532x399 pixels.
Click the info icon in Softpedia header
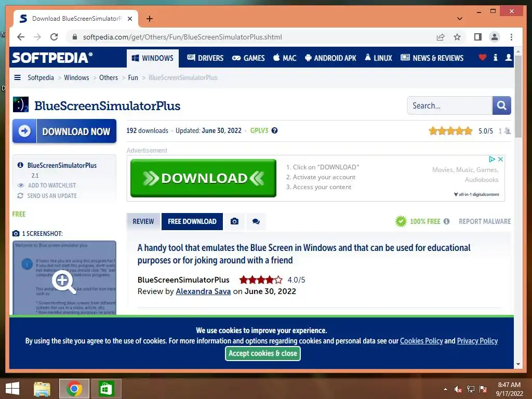[495, 58]
